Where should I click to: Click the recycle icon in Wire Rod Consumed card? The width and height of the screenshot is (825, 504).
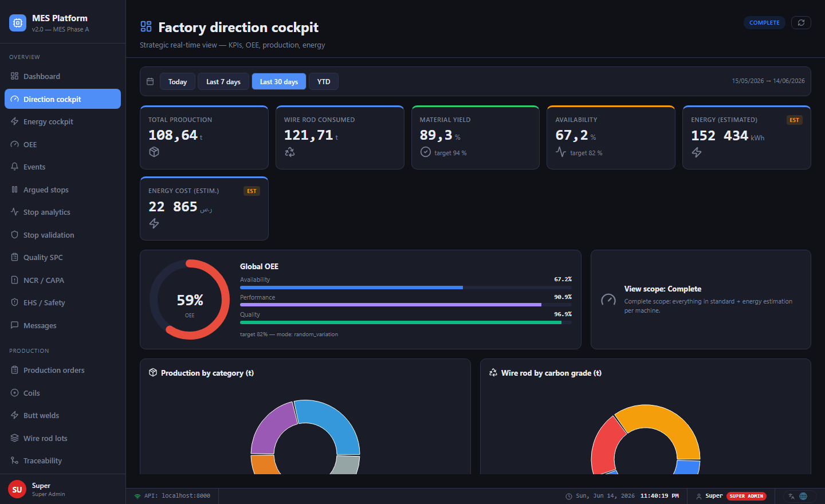pos(290,152)
